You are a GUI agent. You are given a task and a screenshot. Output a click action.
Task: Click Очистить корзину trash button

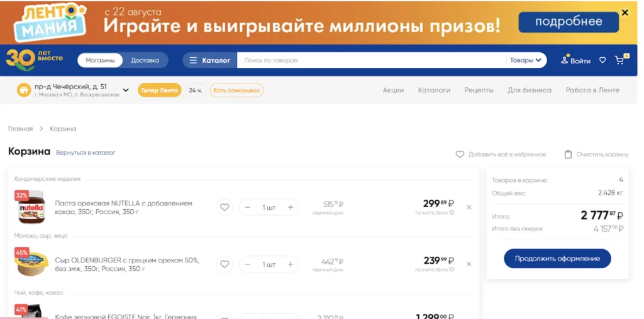pyautogui.click(x=596, y=154)
